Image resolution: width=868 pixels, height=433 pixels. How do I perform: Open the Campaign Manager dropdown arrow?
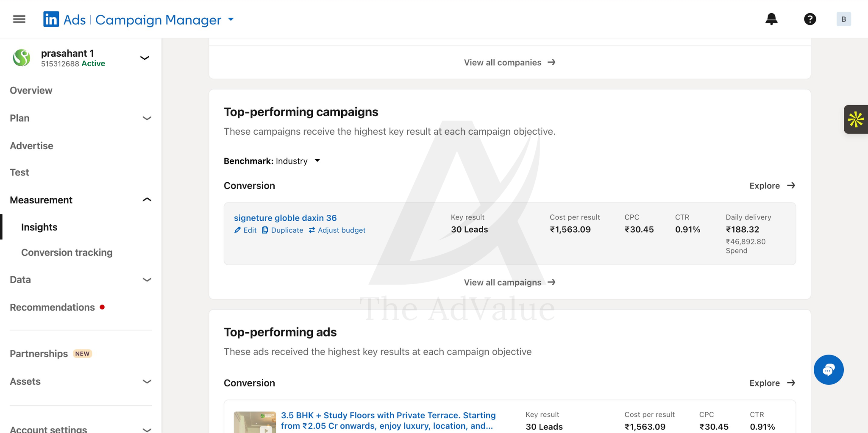(x=231, y=19)
